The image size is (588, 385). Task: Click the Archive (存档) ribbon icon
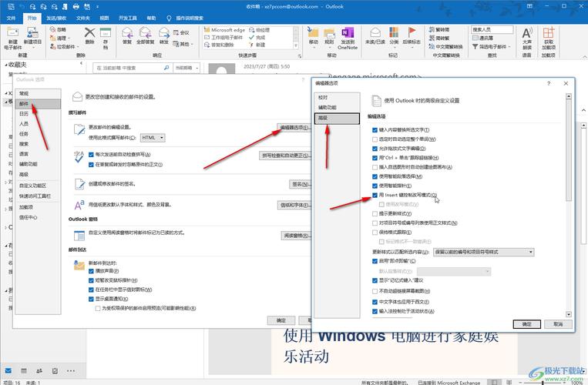tap(106, 32)
